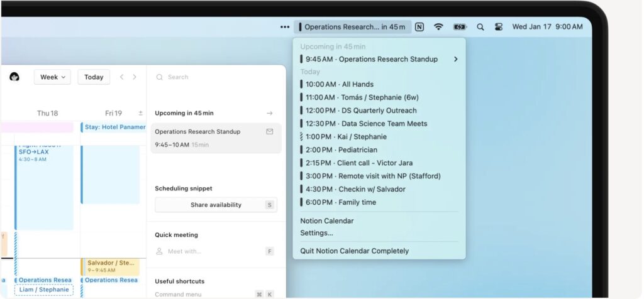Open the Salvador / Ste... event on Friday

(110, 266)
